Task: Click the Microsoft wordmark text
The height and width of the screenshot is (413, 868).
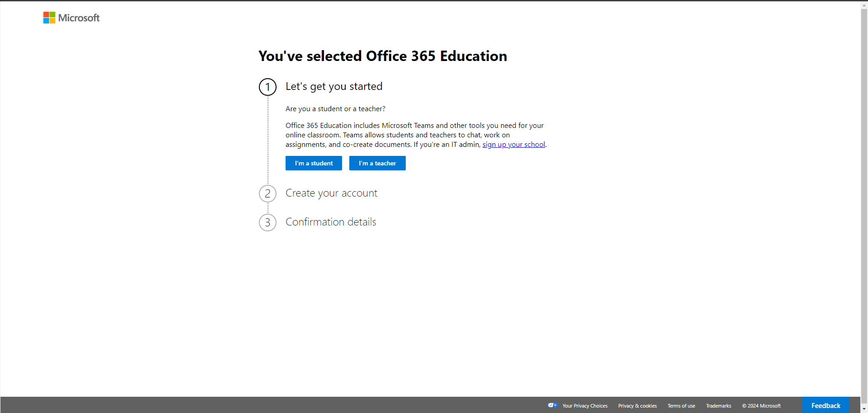Action: (x=79, y=18)
